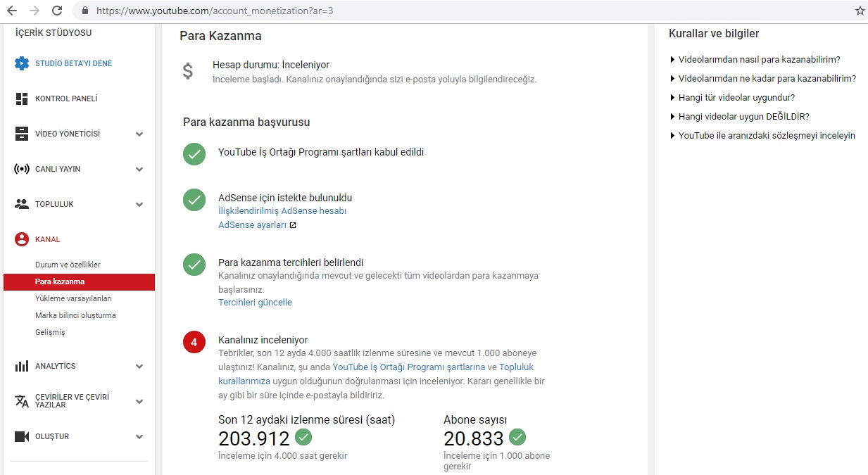The height and width of the screenshot is (475, 868).
Task: Click the padlock site info icon
Action: pos(84,11)
